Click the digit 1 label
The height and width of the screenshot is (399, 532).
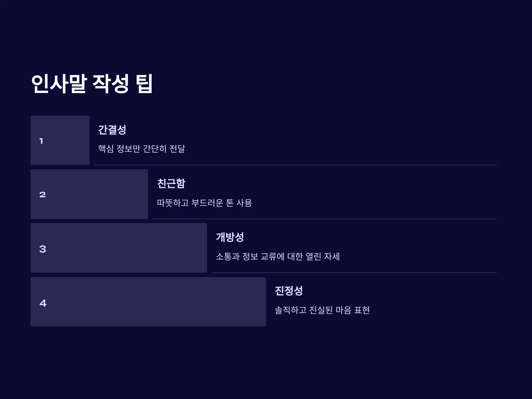click(x=41, y=141)
